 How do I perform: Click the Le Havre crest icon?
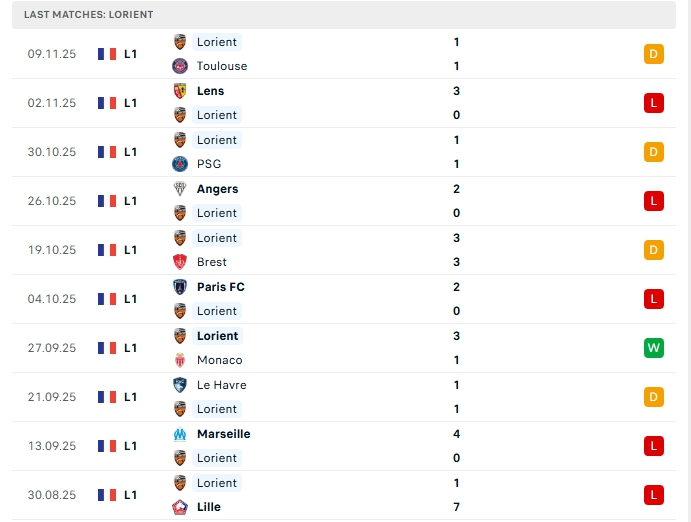[180, 385]
